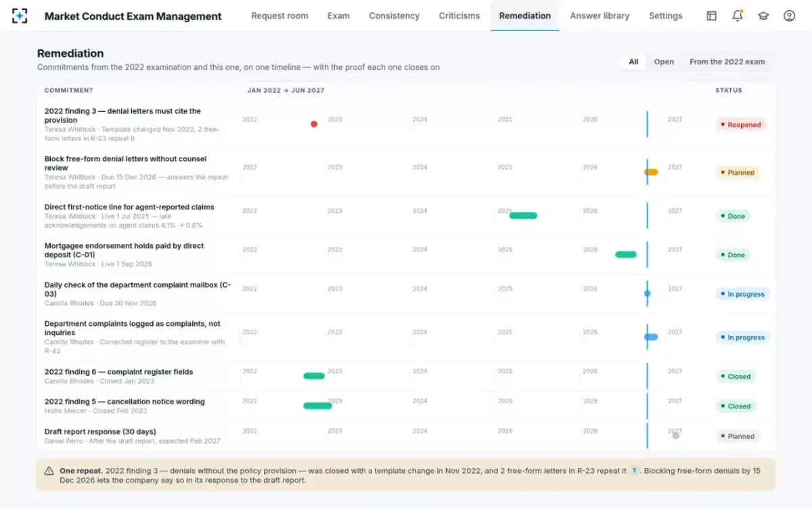Open the citation 1 chip in banner

[635, 471]
